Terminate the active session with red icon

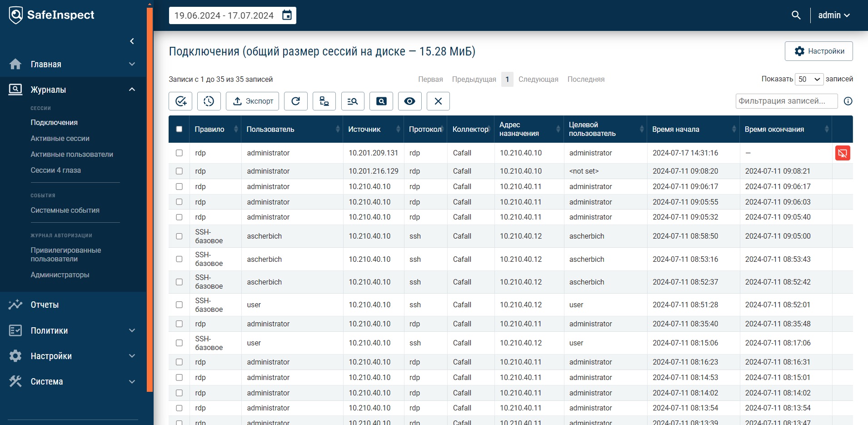coord(843,153)
